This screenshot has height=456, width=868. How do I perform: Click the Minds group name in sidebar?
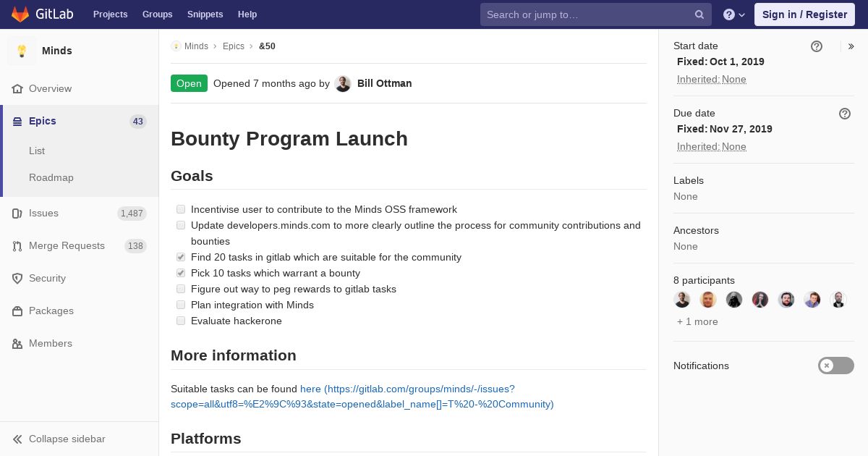point(57,51)
